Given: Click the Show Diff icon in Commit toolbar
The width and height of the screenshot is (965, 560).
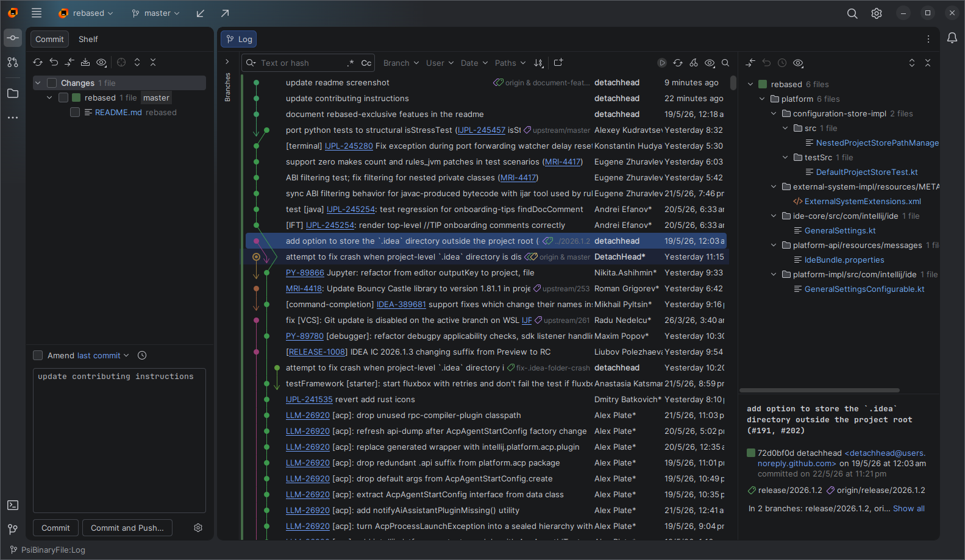Looking at the screenshot, I should click(69, 62).
